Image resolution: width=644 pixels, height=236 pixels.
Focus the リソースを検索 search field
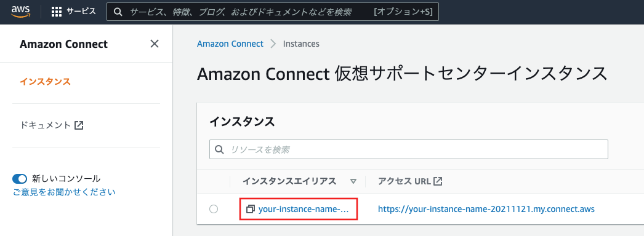[x=409, y=149]
